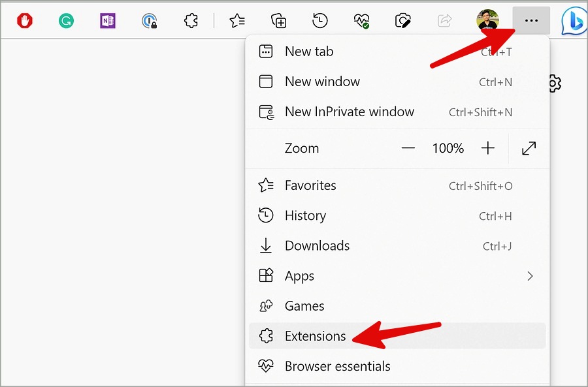Click the Web capture screenshot toolbar icon
The image size is (588, 387).
coord(403,21)
